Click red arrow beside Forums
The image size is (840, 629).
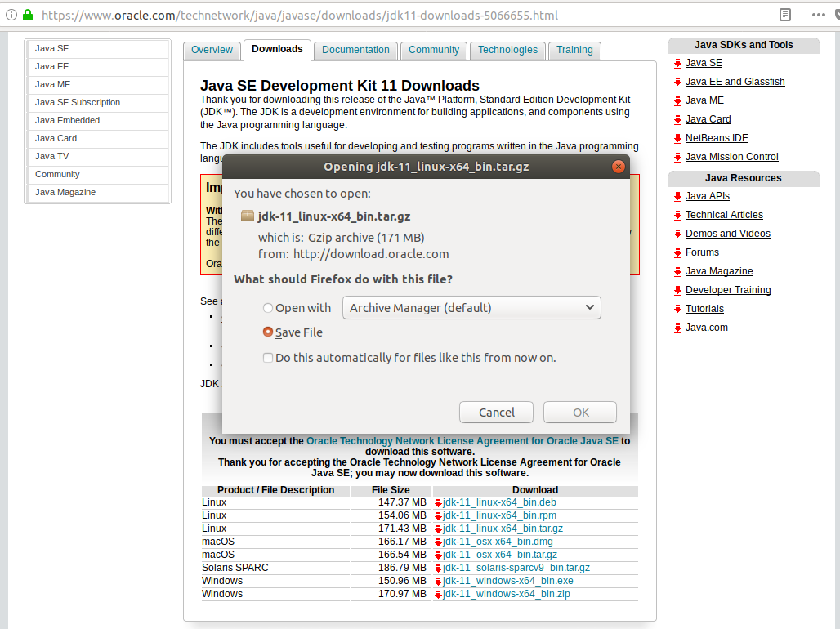[677, 253]
